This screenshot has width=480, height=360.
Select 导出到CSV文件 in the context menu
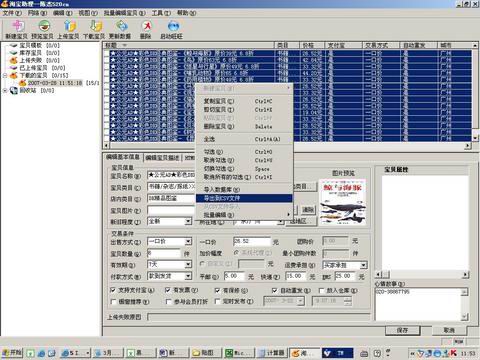[244, 198]
